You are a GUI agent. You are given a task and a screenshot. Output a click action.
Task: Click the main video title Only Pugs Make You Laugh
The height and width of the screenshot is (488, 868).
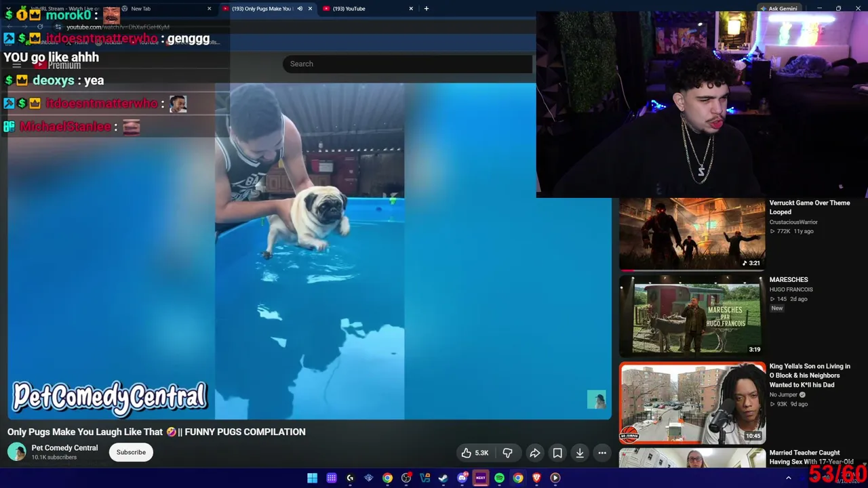click(x=157, y=432)
